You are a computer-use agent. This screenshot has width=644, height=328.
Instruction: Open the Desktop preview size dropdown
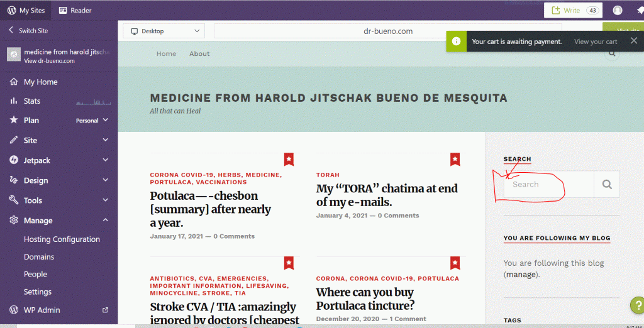click(164, 31)
